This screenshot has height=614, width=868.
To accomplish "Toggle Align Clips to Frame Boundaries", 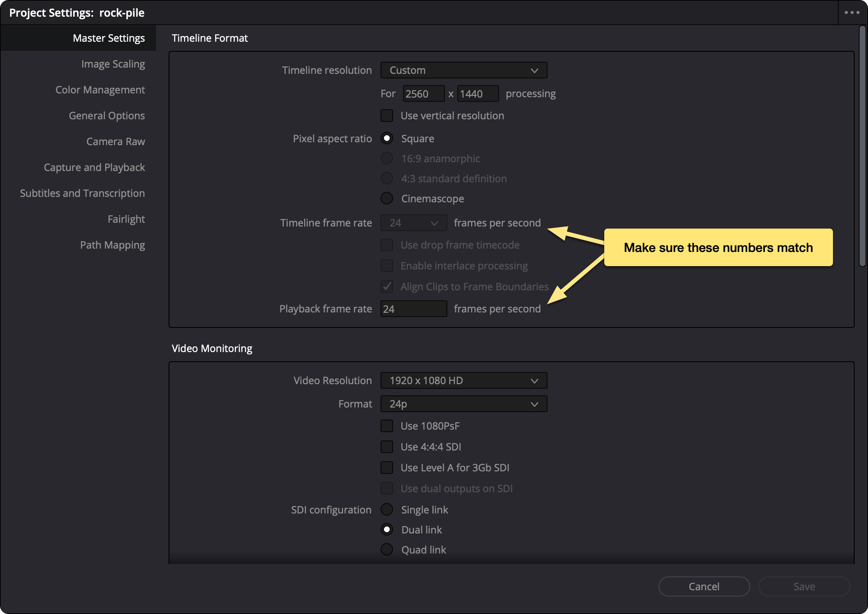I will (387, 287).
